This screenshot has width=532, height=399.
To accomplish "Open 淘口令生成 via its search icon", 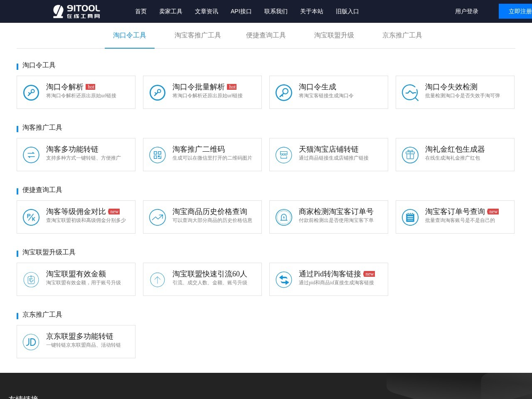I will [x=283, y=92].
